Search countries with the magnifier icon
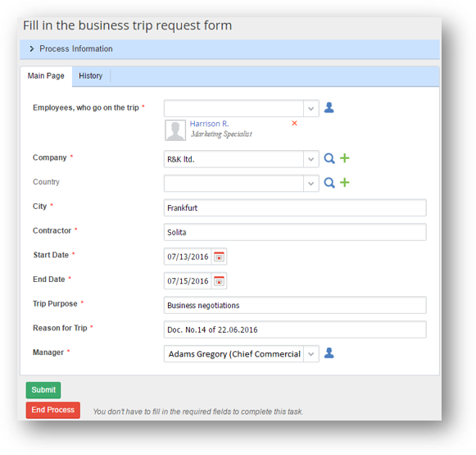The width and height of the screenshot is (476, 455). [x=329, y=183]
